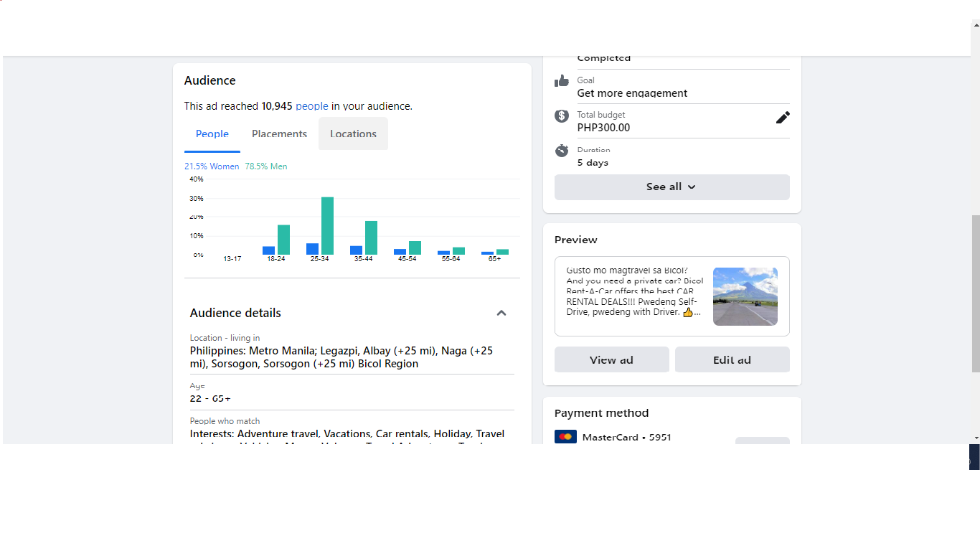Click the thumbs-up Goal icon
Viewport: 980px width, 551px height.
pyautogui.click(x=562, y=81)
